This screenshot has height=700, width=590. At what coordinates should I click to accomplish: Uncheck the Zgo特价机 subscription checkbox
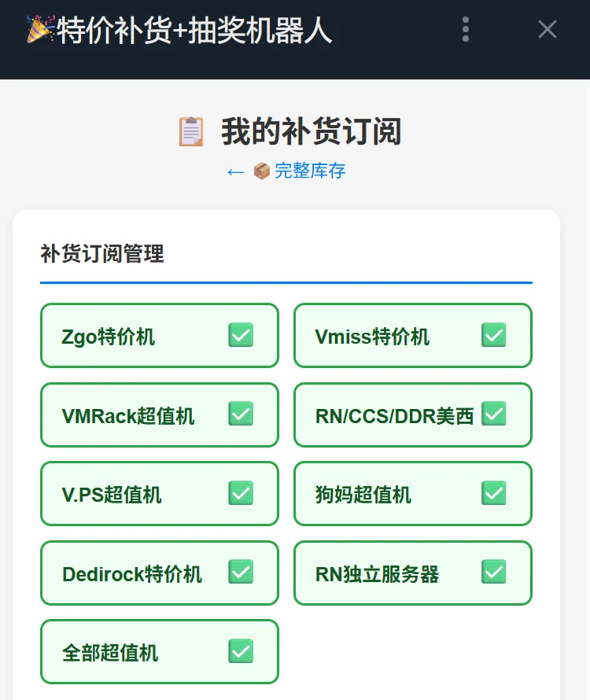pos(241,335)
